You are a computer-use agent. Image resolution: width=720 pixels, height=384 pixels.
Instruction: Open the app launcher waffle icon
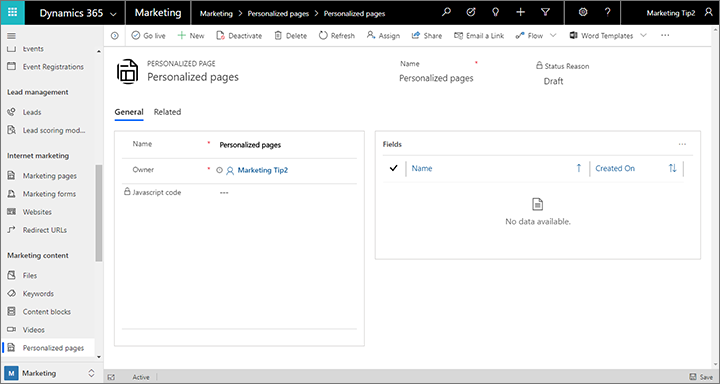pyautogui.click(x=12, y=12)
